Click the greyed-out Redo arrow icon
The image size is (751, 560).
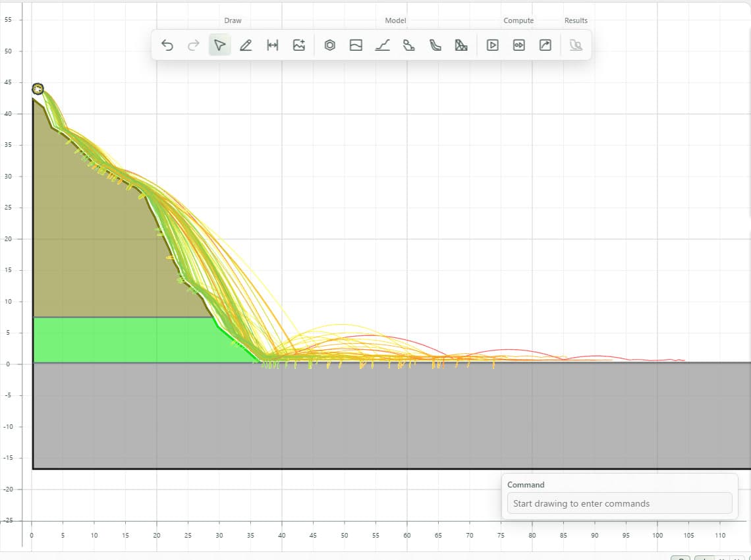(194, 45)
